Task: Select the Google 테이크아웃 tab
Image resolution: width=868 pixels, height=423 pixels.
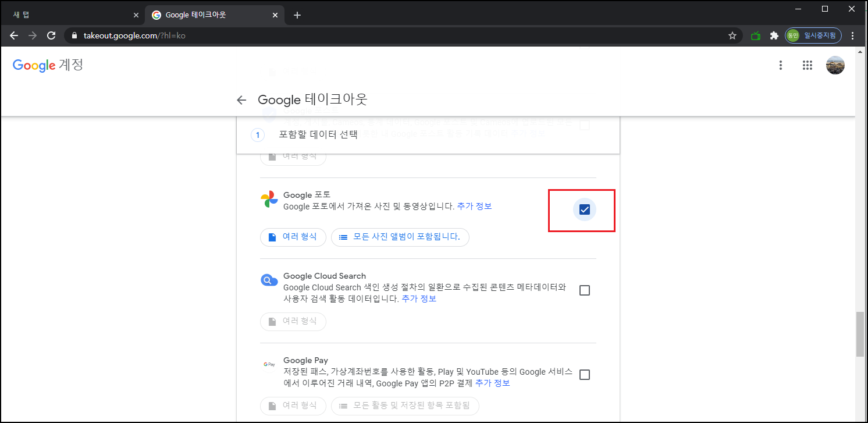Action: [x=215, y=15]
